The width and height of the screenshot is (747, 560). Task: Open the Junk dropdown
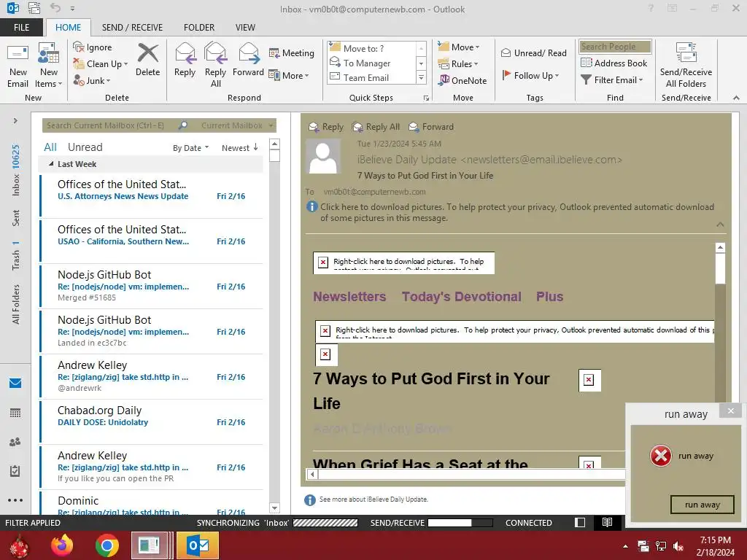[x=92, y=80]
